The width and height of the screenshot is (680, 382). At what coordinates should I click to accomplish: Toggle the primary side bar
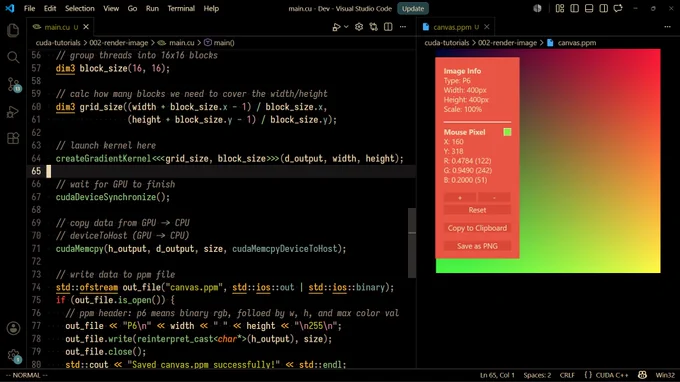pyautogui.click(x=575, y=8)
